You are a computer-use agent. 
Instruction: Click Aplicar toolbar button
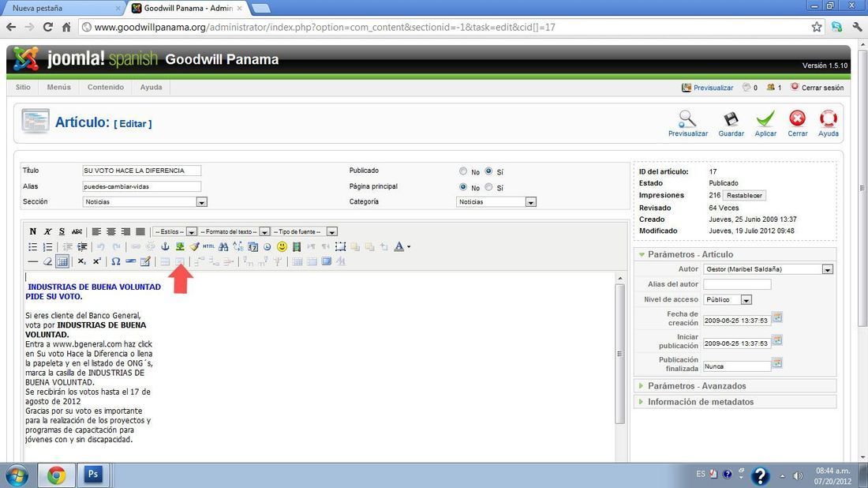tap(765, 123)
